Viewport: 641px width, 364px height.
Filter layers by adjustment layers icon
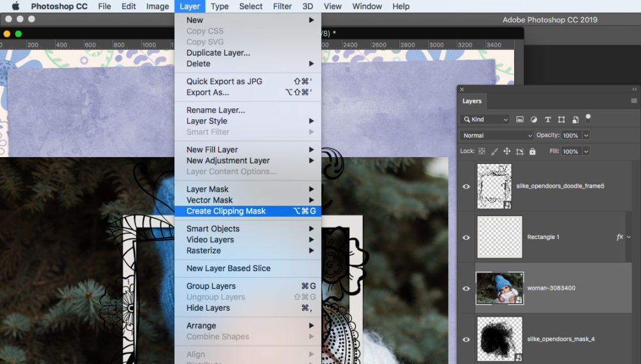pyautogui.click(x=533, y=119)
